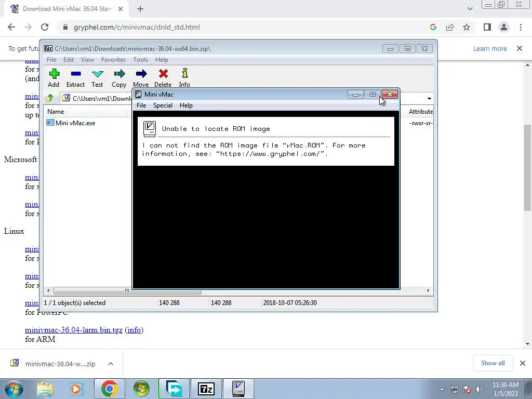Switch to 7-Zip in the taskbar
The image size is (532, 399).
pos(206,389)
